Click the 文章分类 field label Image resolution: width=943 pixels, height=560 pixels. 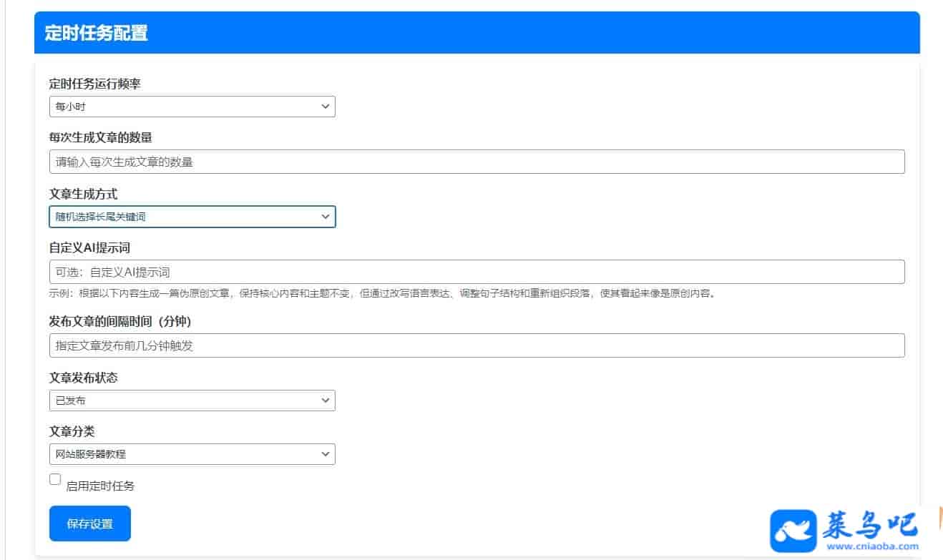(x=72, y=431)
